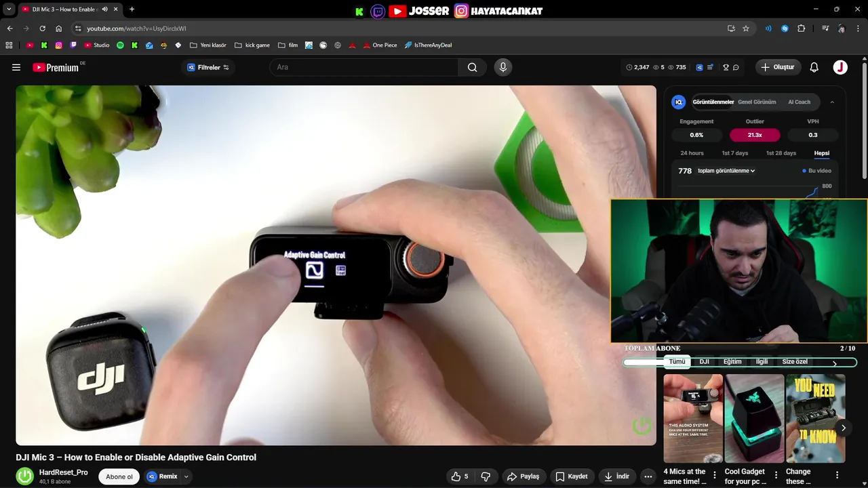Click the İndir download button

(617, 476)
